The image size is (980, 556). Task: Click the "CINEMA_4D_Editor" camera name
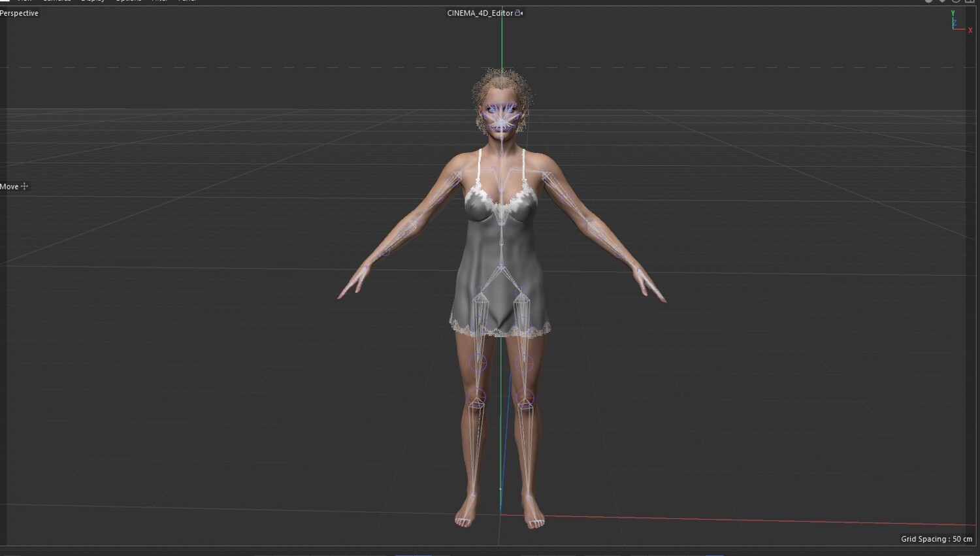point(480,13)
